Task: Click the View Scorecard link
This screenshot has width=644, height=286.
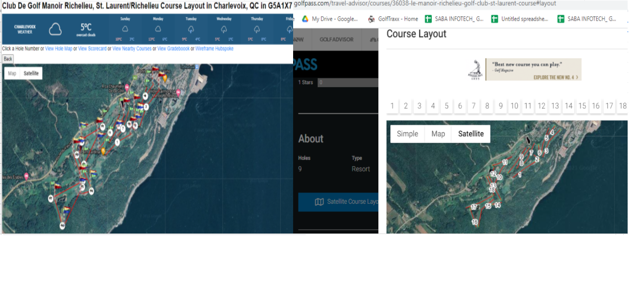Action: [92, 49]
